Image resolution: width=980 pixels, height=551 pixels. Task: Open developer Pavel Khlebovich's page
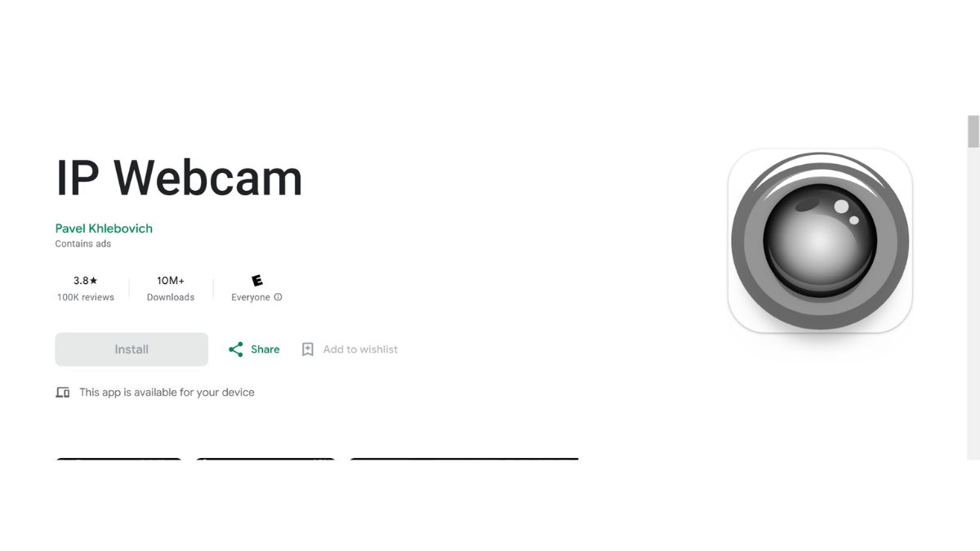(104, 229)
